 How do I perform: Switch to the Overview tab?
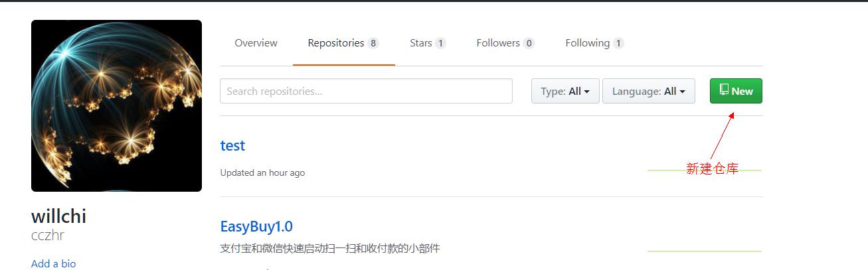[256, 43]
